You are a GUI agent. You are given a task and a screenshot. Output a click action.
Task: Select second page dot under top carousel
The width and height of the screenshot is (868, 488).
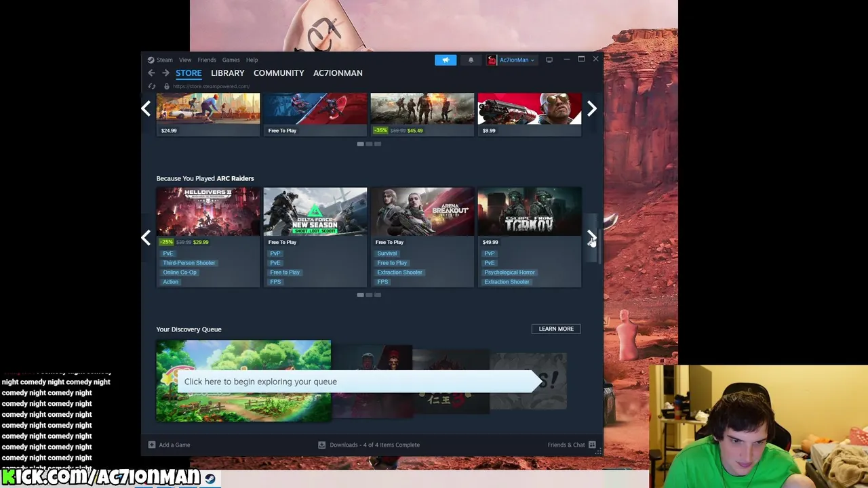369,144
